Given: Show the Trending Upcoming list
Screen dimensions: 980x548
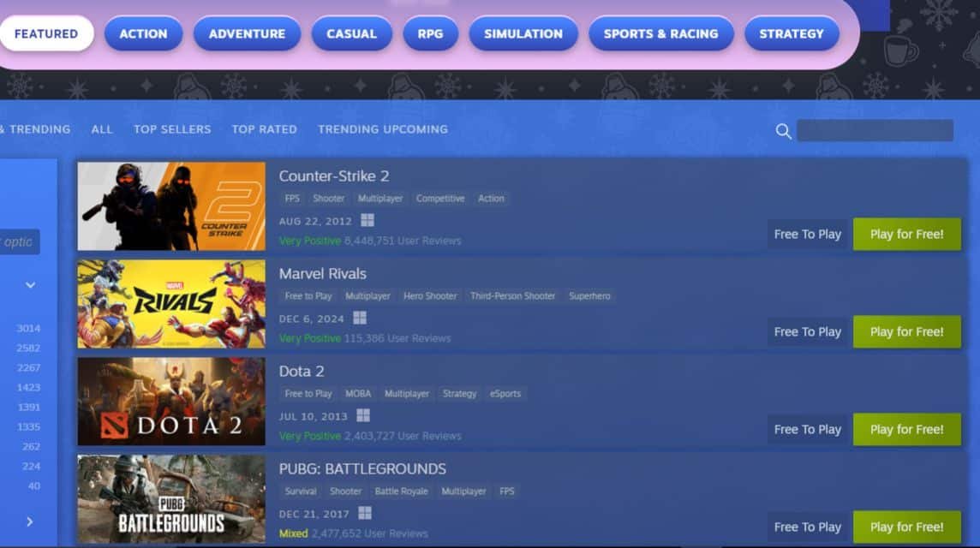Looking at the screenshot, I should pyautogui.click(x=382, y=129).
